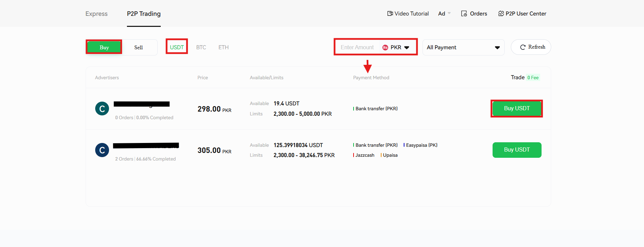Open the Orders page link
Screen dimensions: 644x247
coord(478,14)
